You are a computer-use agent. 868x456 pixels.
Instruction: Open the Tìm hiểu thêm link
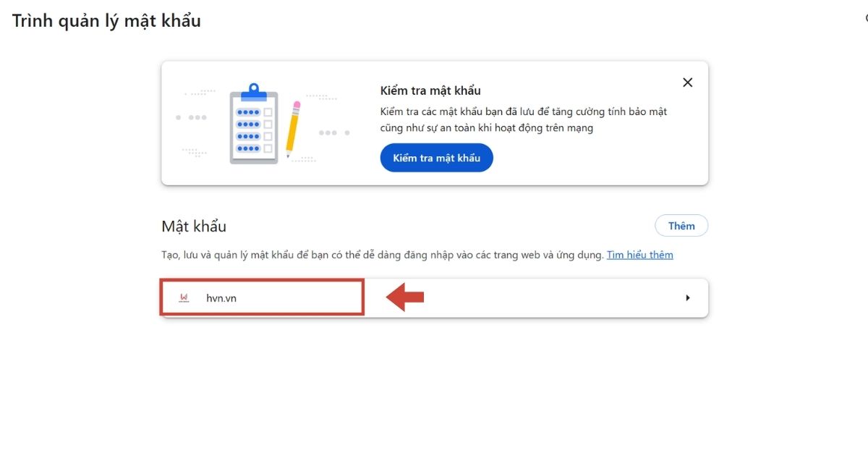[639, 255]
